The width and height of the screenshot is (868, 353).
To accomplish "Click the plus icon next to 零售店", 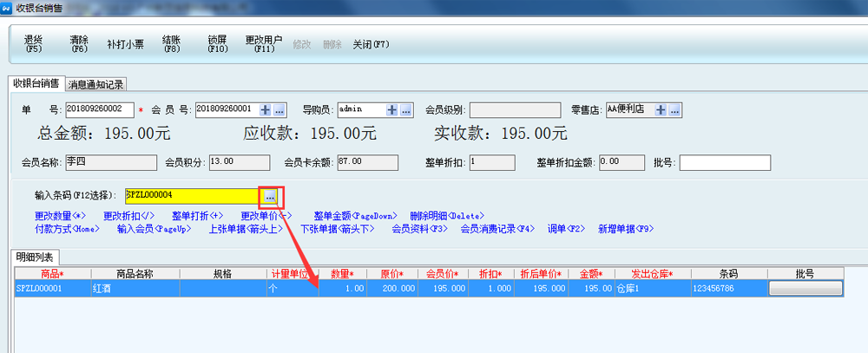I will 661,110.
